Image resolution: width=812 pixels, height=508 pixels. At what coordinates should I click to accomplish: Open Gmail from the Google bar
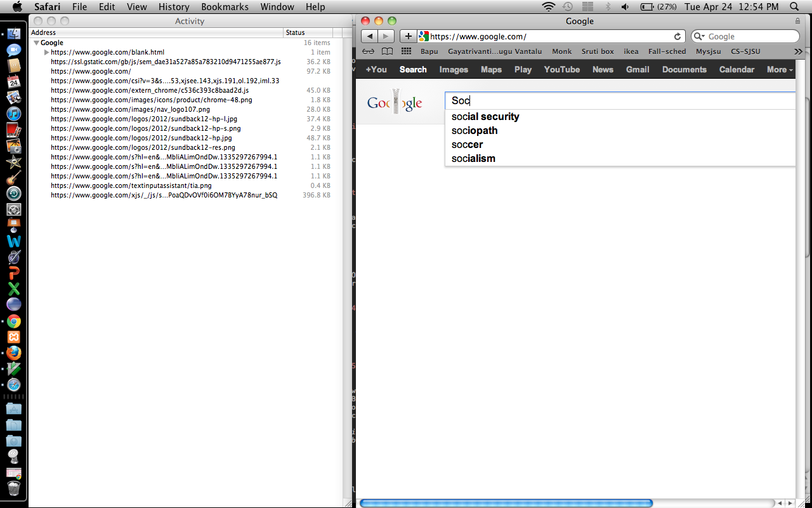(638, 69)
